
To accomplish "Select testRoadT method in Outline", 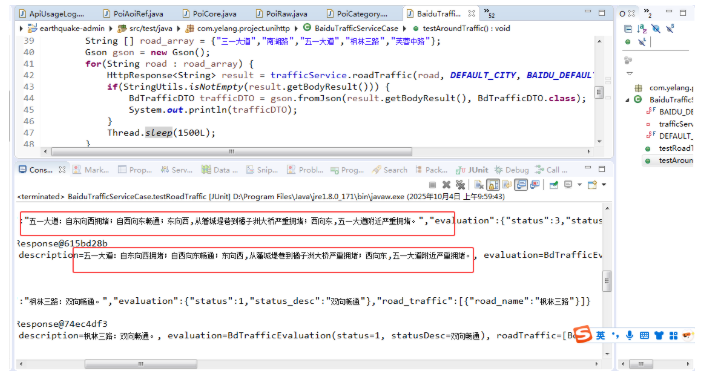I will coord(669,148).
